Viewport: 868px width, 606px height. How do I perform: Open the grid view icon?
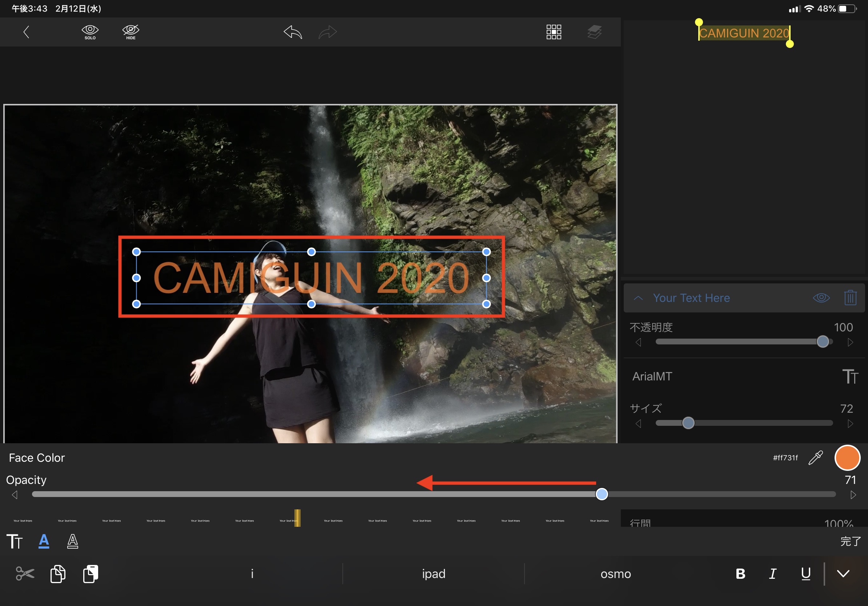click(554, 32)
